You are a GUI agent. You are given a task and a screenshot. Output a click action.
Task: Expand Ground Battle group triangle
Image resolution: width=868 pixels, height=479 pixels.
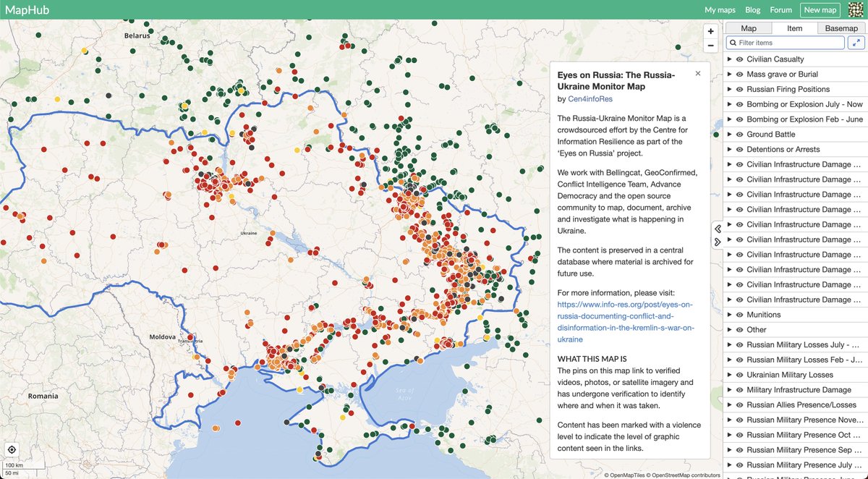729,135
